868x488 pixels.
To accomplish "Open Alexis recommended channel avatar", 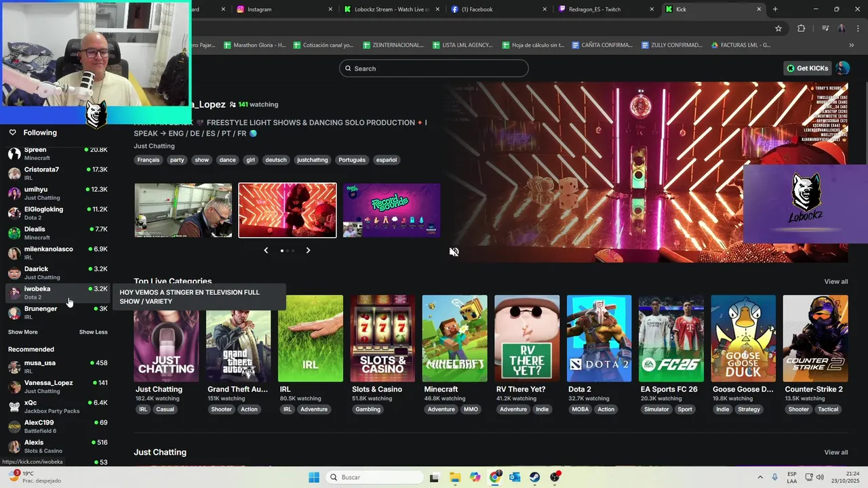I will click(14, 446).
